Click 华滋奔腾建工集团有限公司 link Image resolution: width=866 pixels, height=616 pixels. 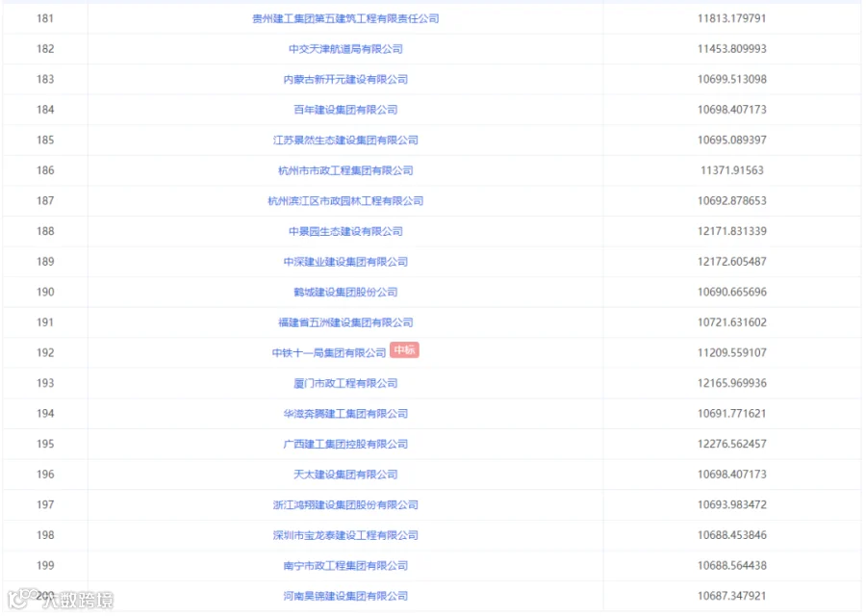click(345, 414)
